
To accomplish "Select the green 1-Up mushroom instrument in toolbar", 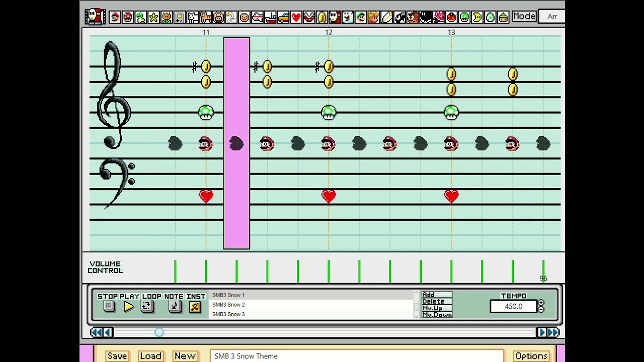I will tap(464, 18).
